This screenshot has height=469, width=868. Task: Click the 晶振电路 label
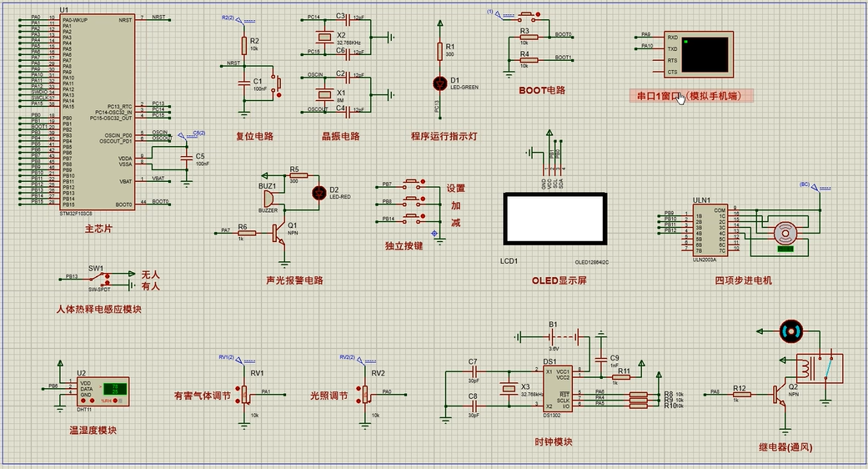341,136
